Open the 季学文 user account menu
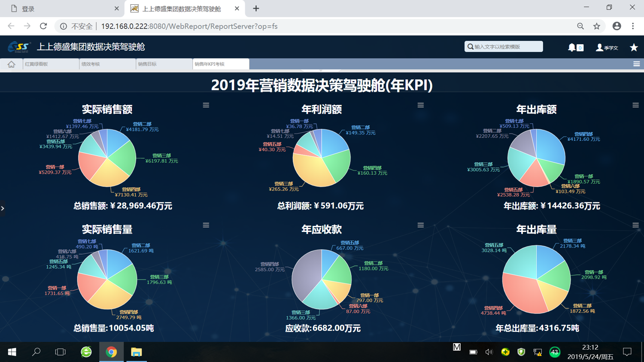This screenshot has width=644, height=362. coord(607,48)
